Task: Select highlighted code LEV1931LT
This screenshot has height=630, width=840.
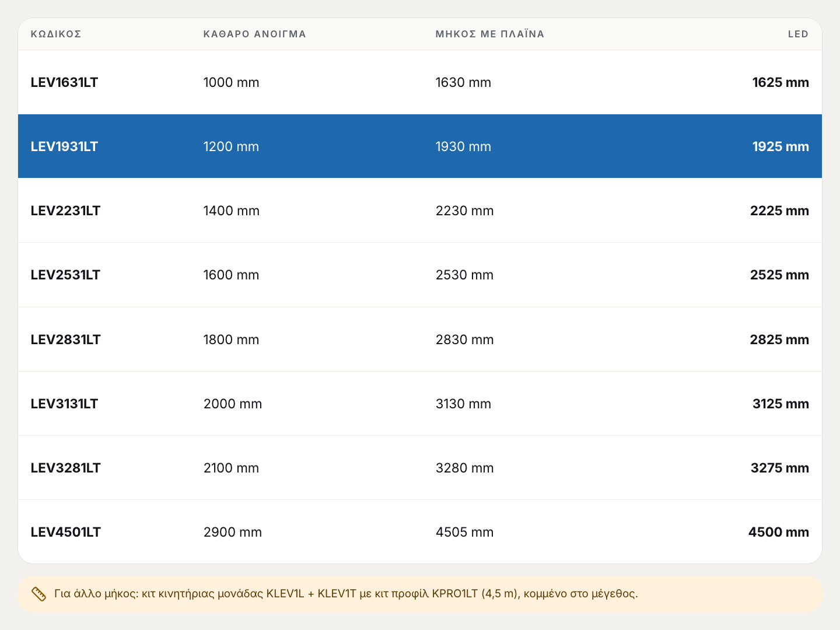Action: point(64,146)
